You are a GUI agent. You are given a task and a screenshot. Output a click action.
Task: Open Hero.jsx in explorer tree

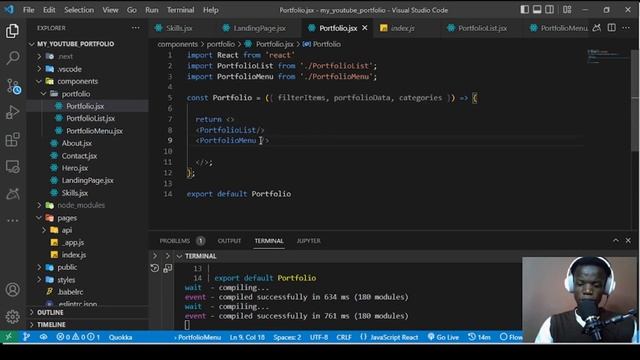coord(75,168)
